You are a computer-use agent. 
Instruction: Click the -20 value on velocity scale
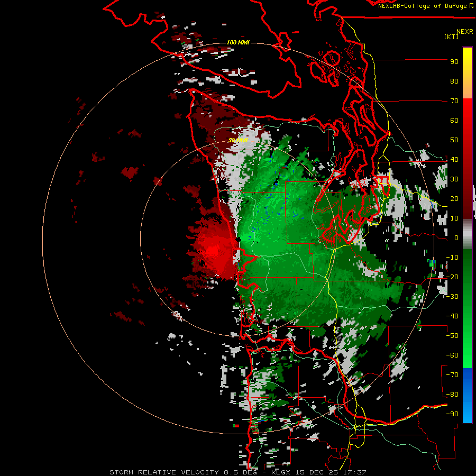click(x=452, y=277)
